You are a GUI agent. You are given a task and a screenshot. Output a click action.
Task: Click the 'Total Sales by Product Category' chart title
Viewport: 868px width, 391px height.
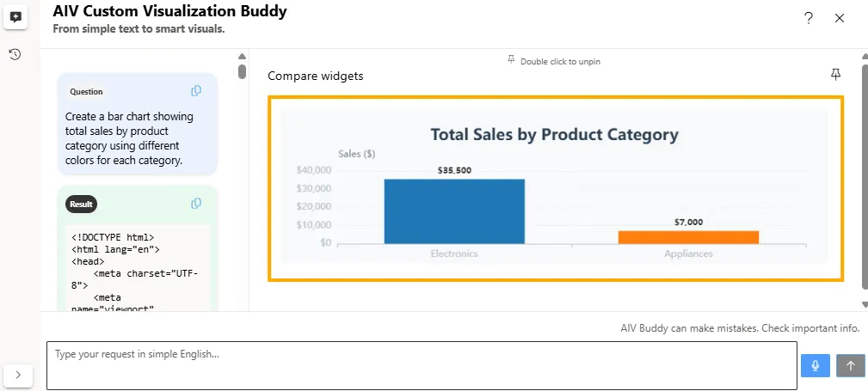click(x=554, y=135)
